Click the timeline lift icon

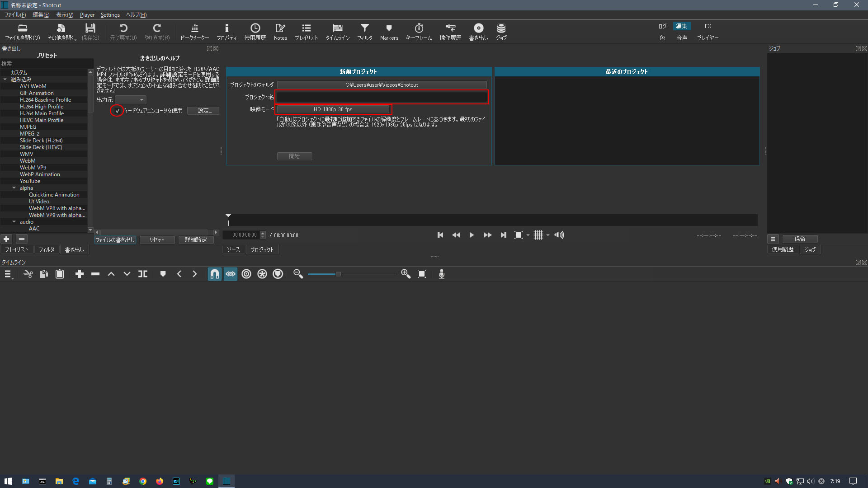tap(111, 274)
